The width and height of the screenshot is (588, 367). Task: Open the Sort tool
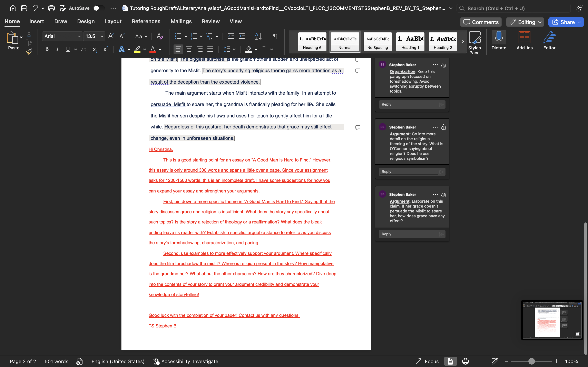pyautogui.click(x=258, y=36)
